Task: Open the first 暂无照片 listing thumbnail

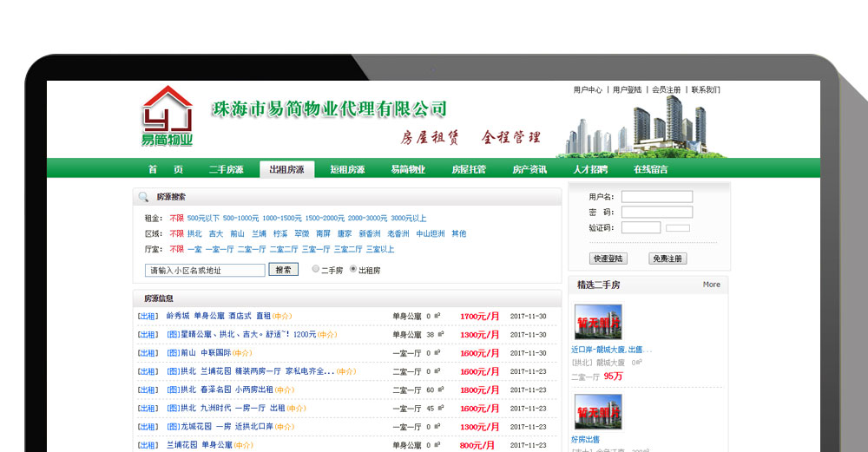Action: point(598,322)
